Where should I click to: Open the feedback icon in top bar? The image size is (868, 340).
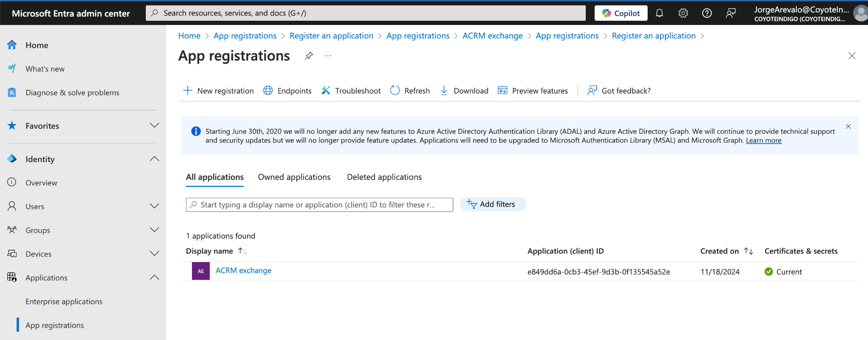pos(730,13)
